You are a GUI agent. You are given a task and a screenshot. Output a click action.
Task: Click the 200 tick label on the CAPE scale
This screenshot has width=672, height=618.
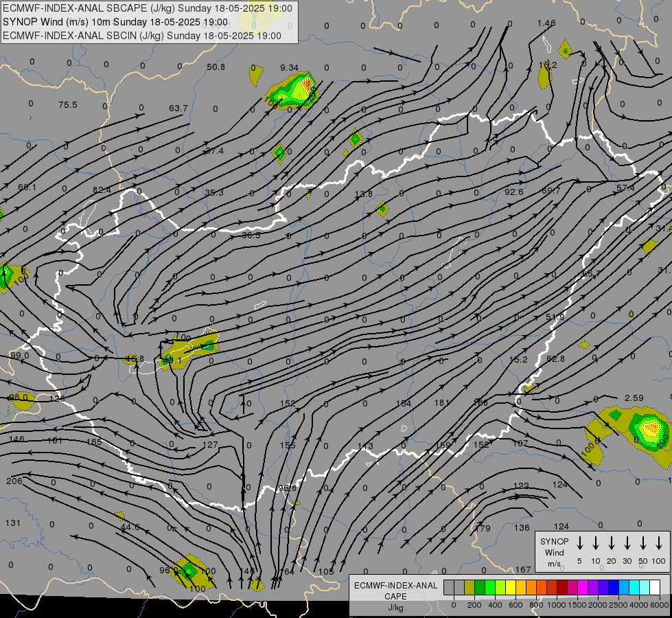pos(474,605)
